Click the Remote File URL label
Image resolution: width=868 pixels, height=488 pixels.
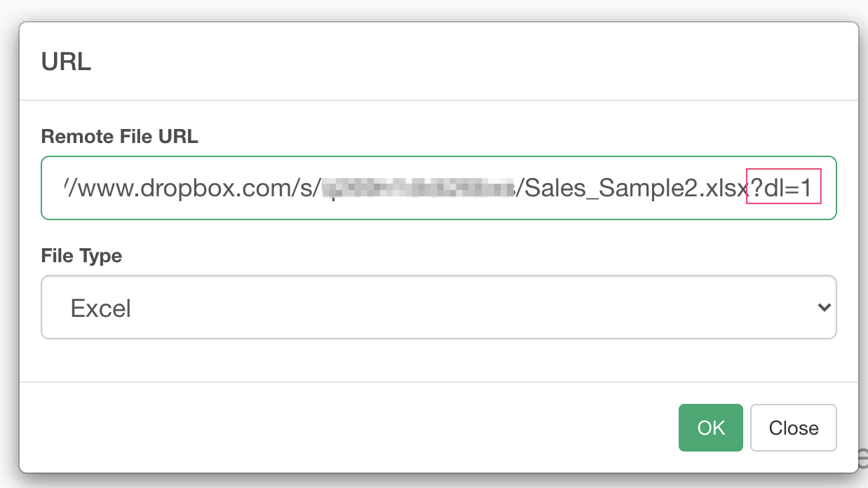click(x=120, y=137)
